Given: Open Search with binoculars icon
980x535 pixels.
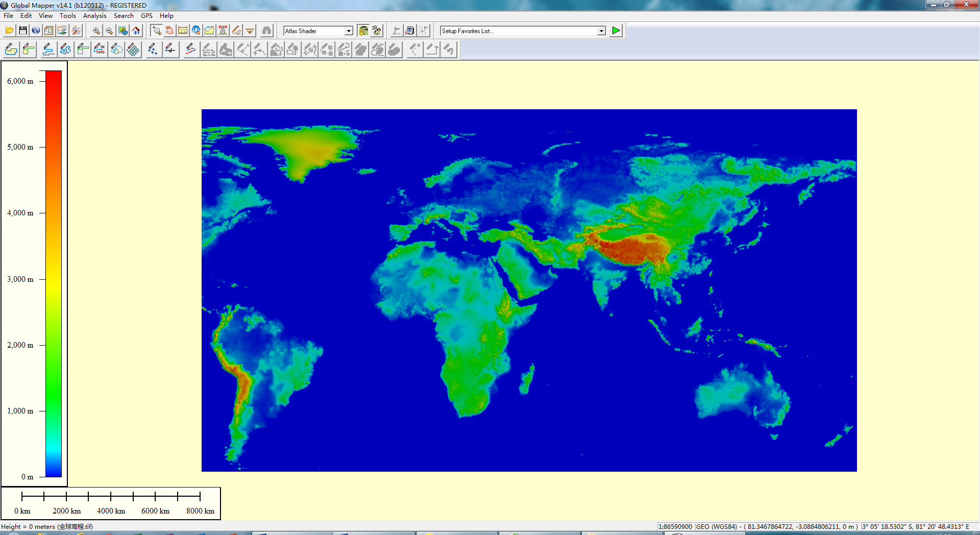Looking at the screenshot, I should (x=267, y=31).
